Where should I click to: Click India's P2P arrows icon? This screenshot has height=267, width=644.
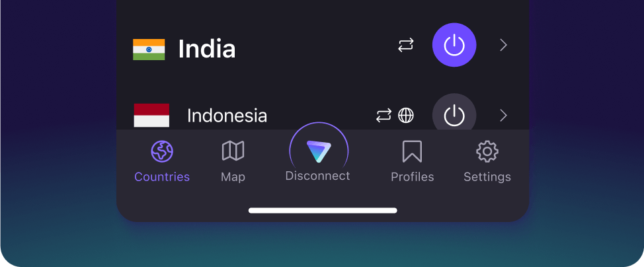tap(406, 45)
